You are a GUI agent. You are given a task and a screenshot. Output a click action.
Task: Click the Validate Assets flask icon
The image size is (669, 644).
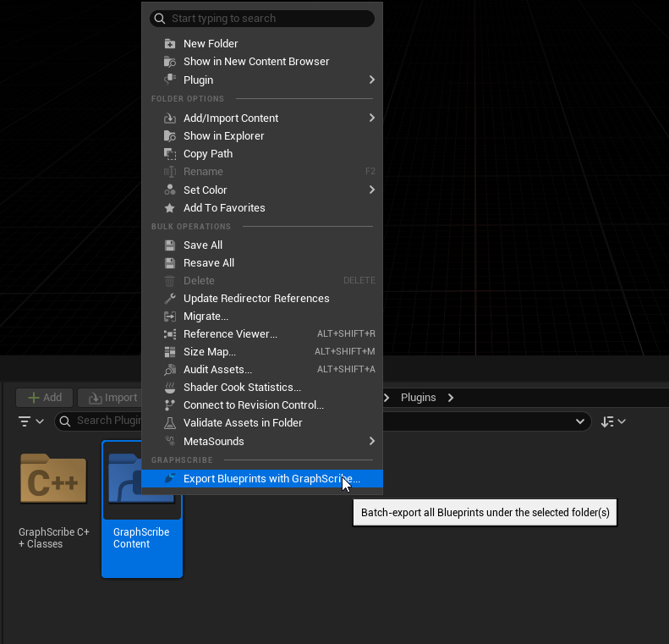(x=170, y=423)
